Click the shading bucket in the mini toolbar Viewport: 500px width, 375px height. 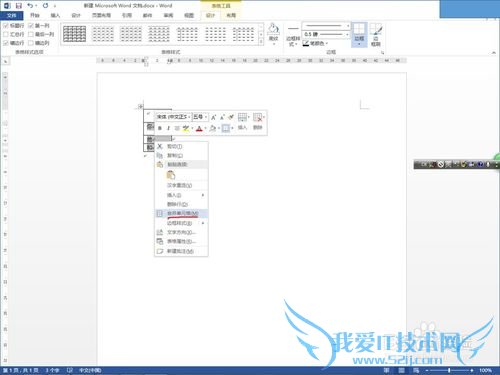(x=212, y=128)
